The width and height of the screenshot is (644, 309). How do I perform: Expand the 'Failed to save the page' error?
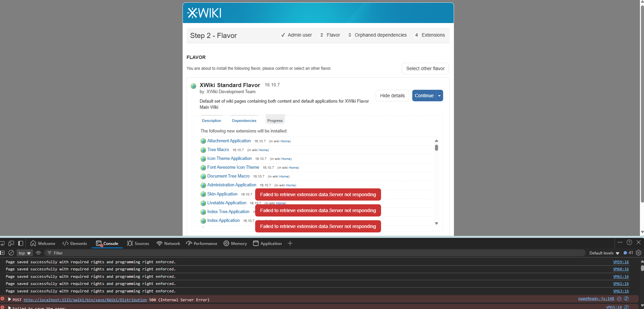[x=10, y=308]
